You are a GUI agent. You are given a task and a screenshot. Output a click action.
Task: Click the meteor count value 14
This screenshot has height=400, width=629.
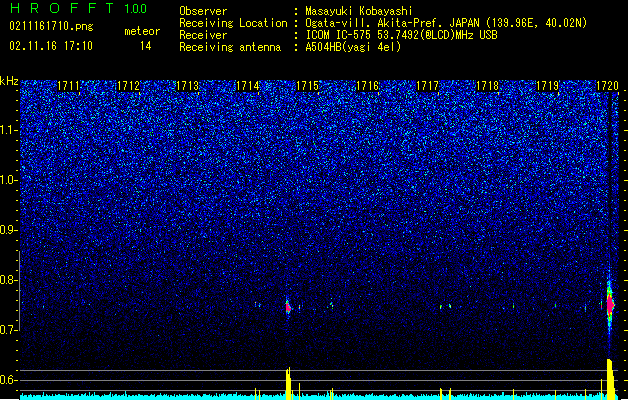146,46
